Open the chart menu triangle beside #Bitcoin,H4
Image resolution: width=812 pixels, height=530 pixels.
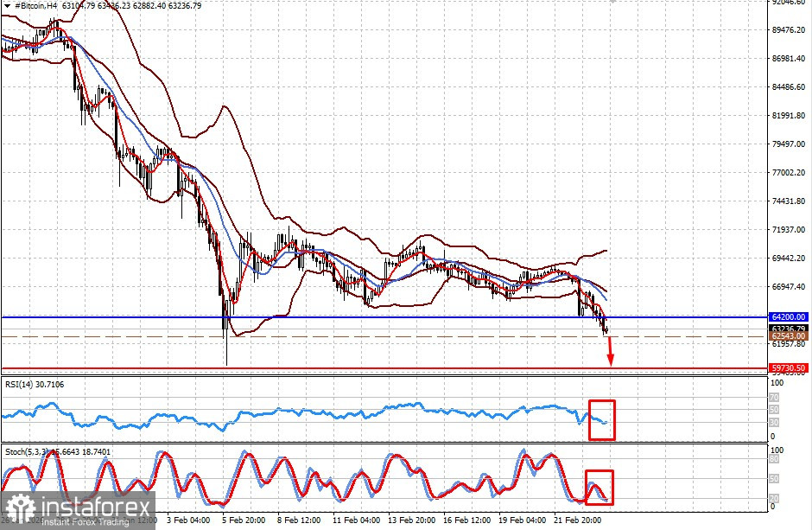coord(7,6)
